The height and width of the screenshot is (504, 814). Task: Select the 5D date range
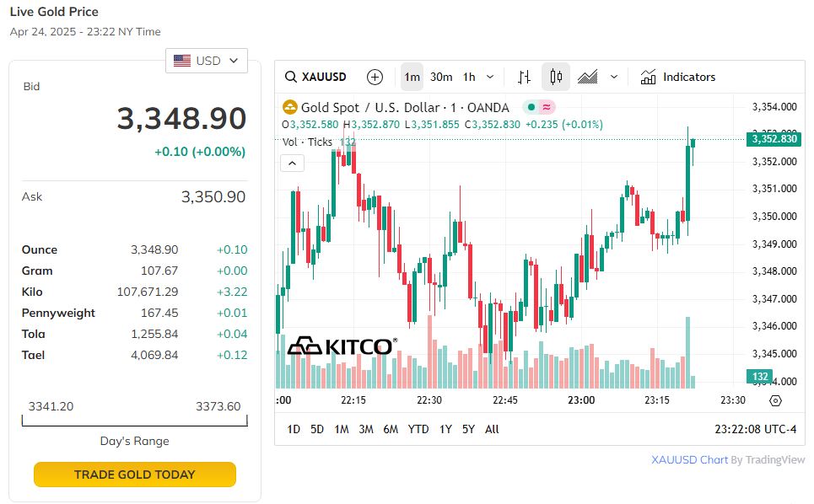[x=317, y=429]
